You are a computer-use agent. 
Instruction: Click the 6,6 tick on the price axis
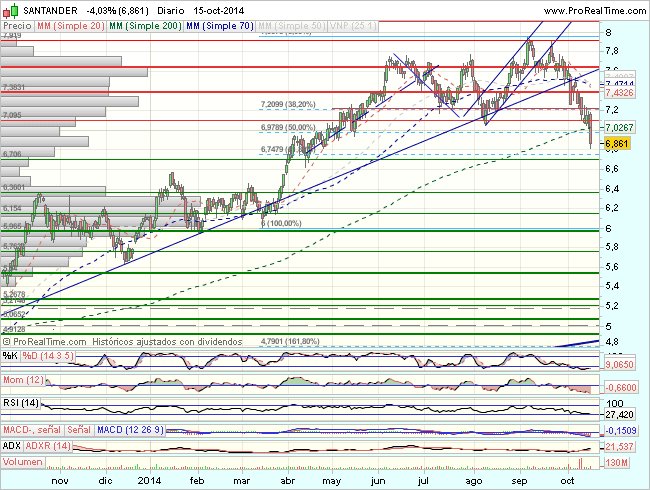point(612,169)
